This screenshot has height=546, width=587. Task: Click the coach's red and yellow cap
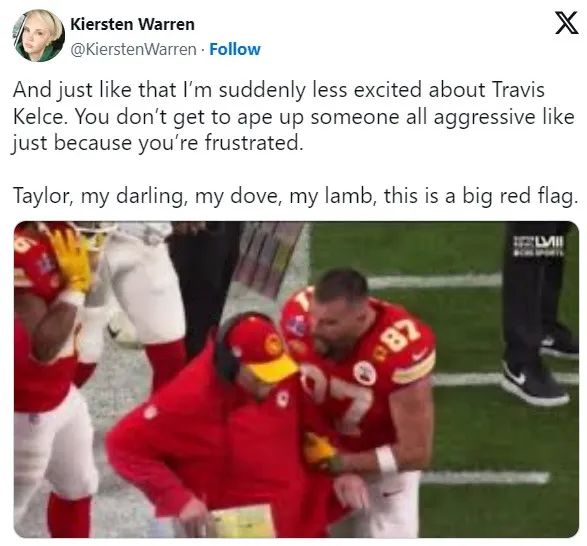pyautogui.click(x=262, y=349)
